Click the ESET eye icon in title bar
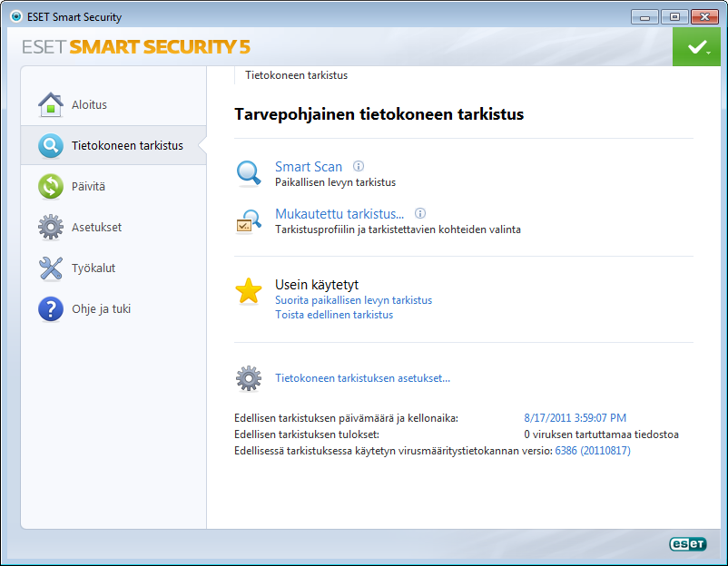This screenshot has width=728, height=566. click(16, 16)
